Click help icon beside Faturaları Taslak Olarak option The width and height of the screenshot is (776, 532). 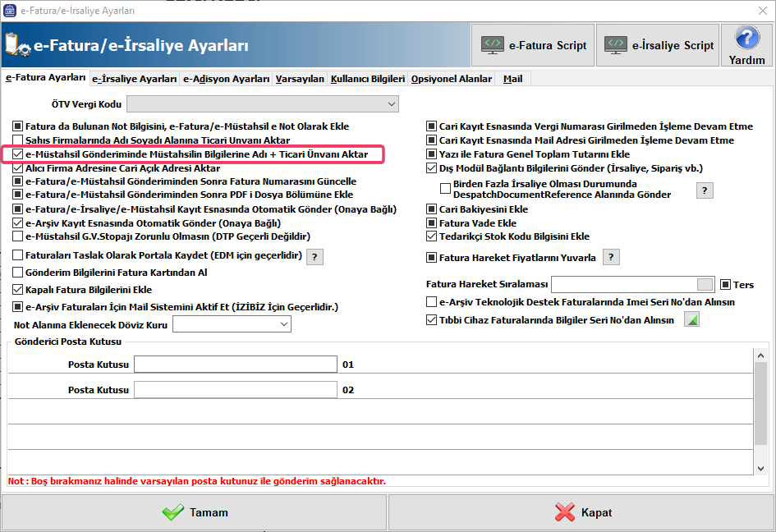315,256
